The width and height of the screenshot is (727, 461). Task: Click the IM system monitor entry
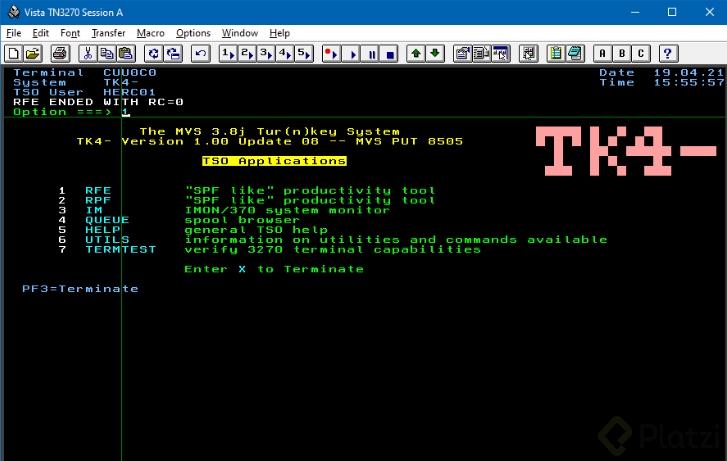(94, 210)
